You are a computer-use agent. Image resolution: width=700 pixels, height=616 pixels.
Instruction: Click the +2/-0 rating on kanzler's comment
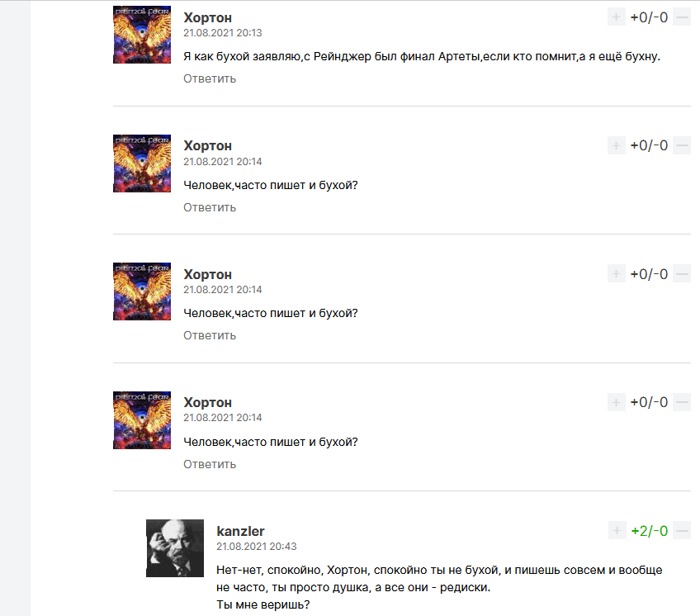pyautogui.click(x=649, y=531)
